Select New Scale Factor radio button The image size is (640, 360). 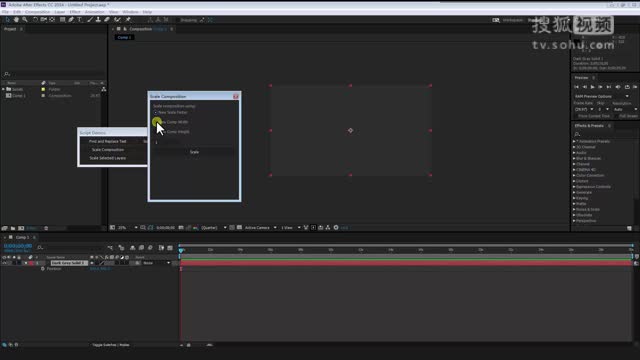point(156,112)
